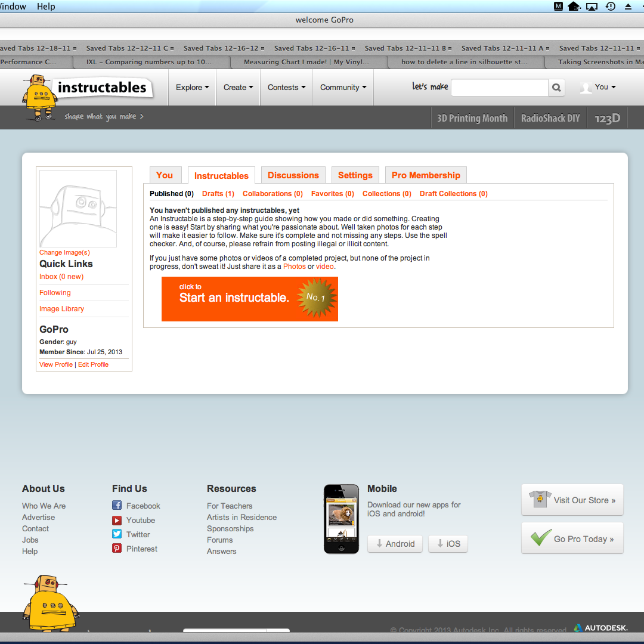Click the green checkmark on Go Pro Today
The image size is (644, 644).
(x=540, y=537)
